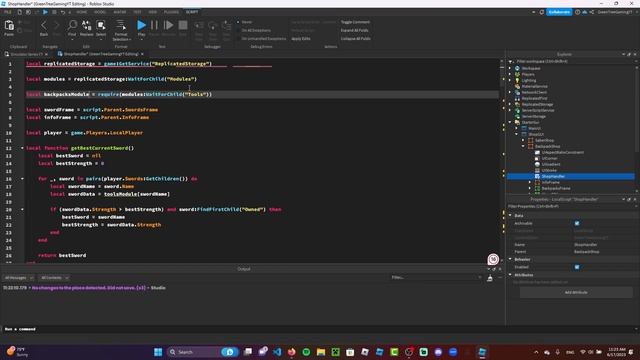Click the Select tool in Edit group
This screenshot has height=360, width=640.
click(101, 28)
